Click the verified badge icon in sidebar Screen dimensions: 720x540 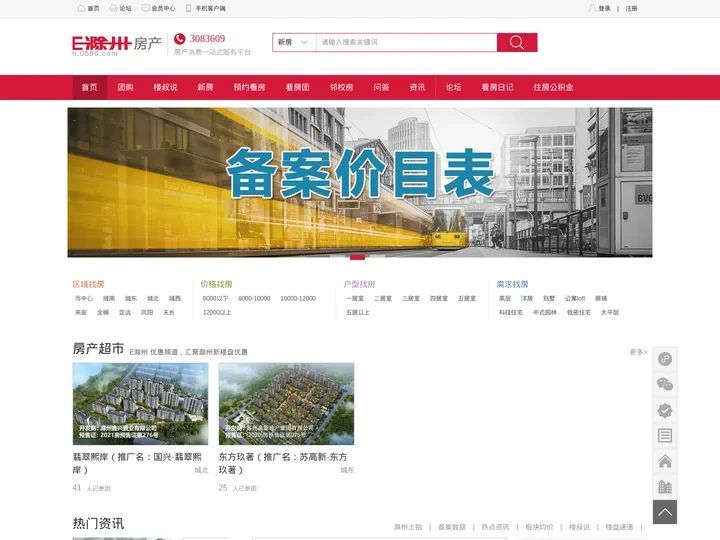point(665,410)
